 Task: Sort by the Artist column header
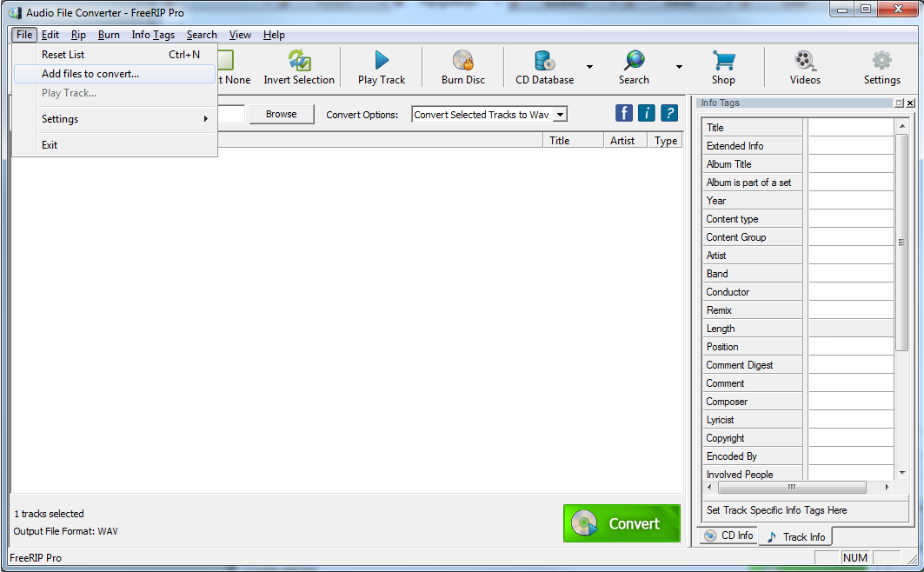coord(625,140)
